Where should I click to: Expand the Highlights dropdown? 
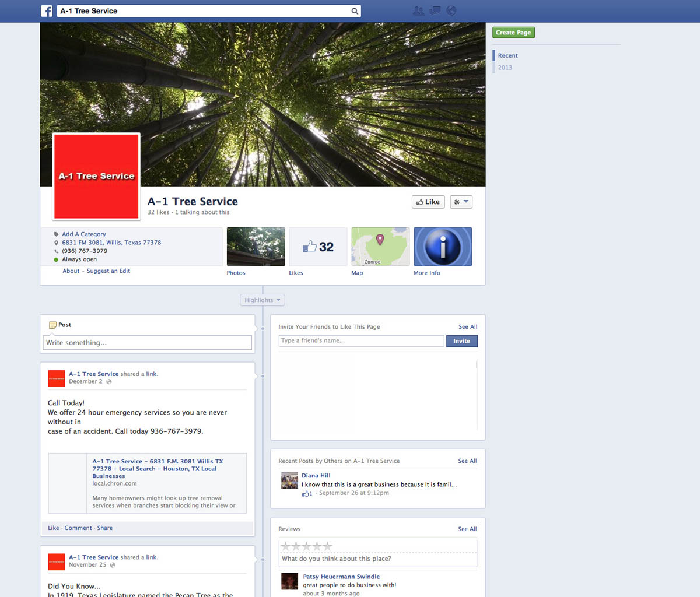(x=262, y=300)
